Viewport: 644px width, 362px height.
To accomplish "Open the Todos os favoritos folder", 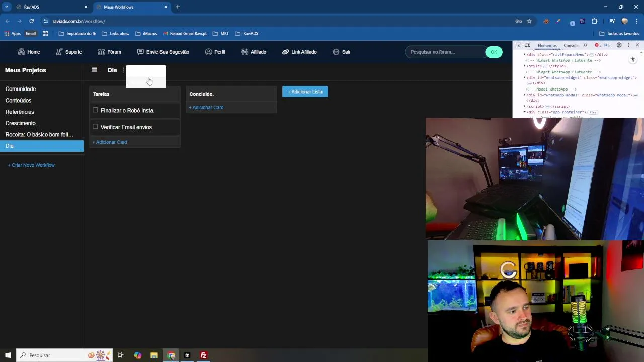I will [x=619, y=34].
